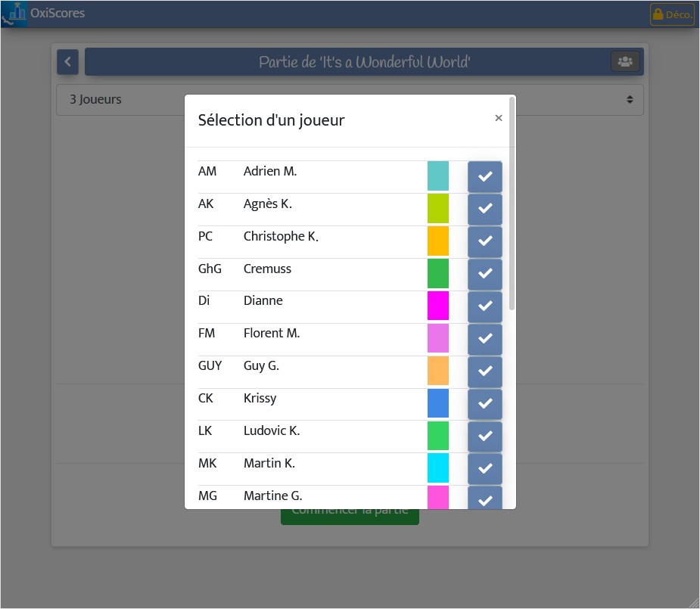Close the Sélection d'un joueur dialog

pos(499,118)
